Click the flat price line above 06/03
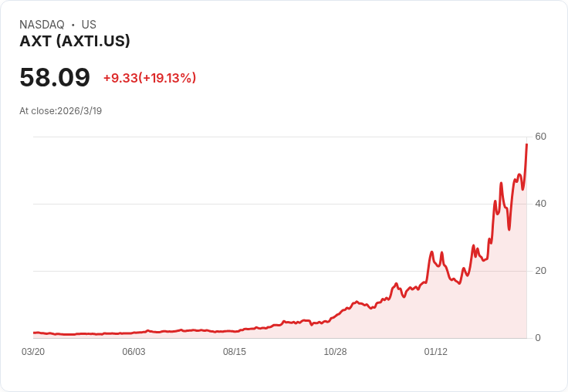Viewport: 568px width, 392px height. pyautogui.click(x=134, y=333)
